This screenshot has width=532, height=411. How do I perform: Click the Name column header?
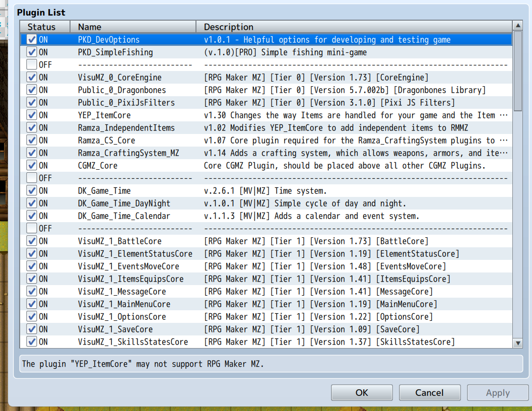click(x=133, y=27)
